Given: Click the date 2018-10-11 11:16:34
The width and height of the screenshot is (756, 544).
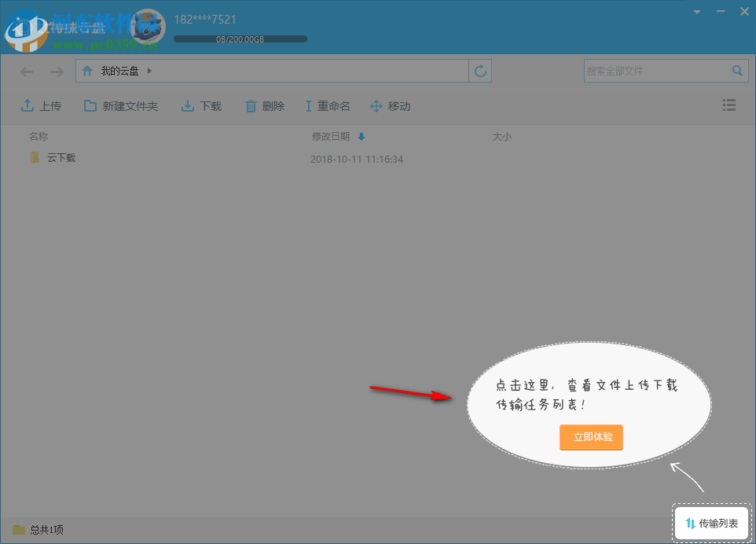Looking at the screenshot, I should (x=357, y=159).
